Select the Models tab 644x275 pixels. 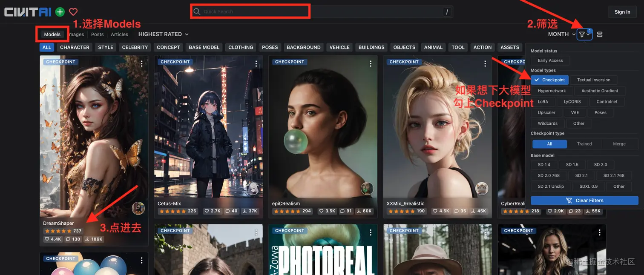click(x=52, y=34)
